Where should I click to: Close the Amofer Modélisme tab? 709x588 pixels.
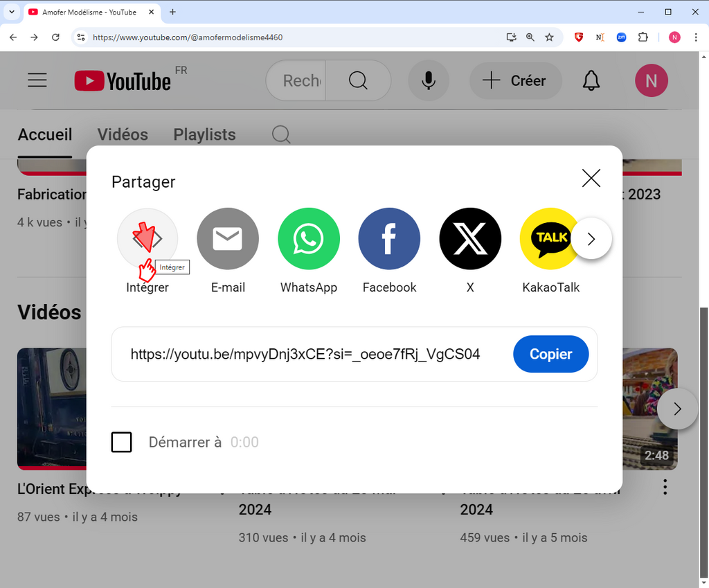coord(152,12)
